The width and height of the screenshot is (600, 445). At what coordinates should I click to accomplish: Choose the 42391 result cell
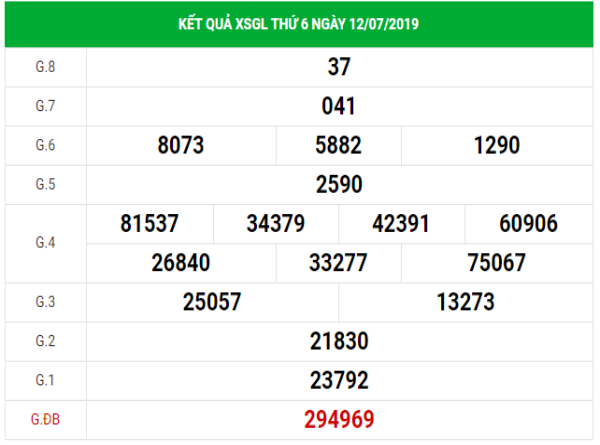point(402,223)
